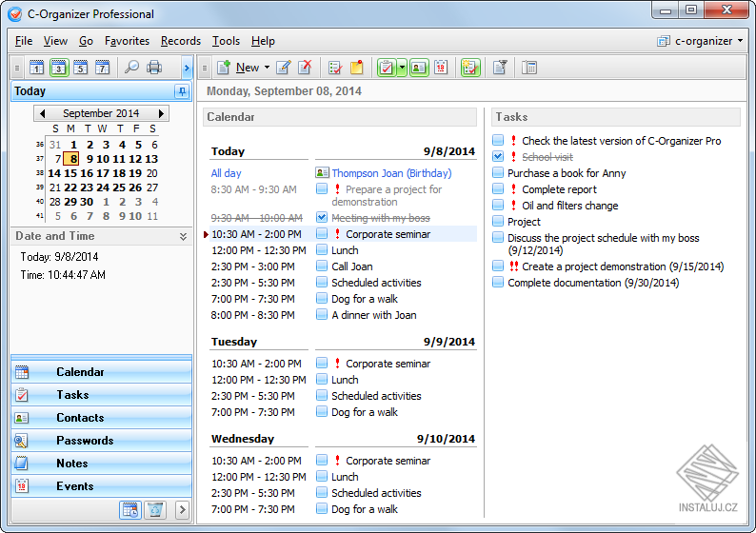Check the Call Joan appointment
Screen dimensions: 756x533
pyautogui.click(x=322, y=266)
